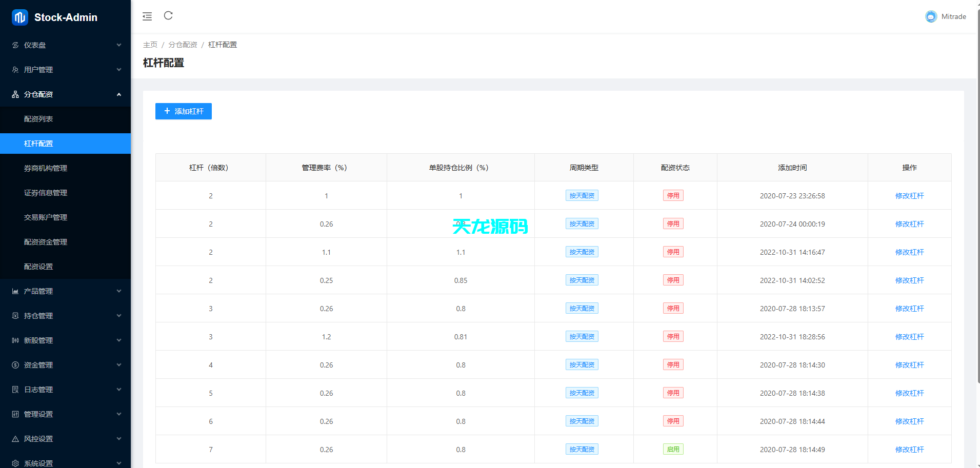Toggle the 按天配资 tag in the second row
The image size is (980, 468).
coord(582,223)
